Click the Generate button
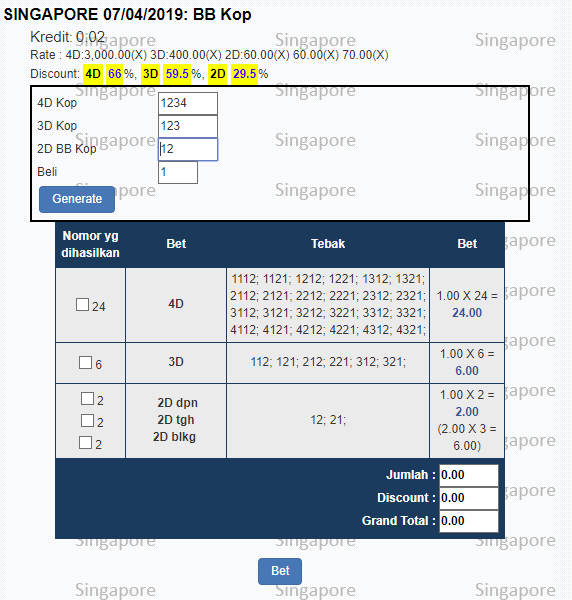This screenshot has height=600, width=572. pyautogui.click(x=77, y=199)
